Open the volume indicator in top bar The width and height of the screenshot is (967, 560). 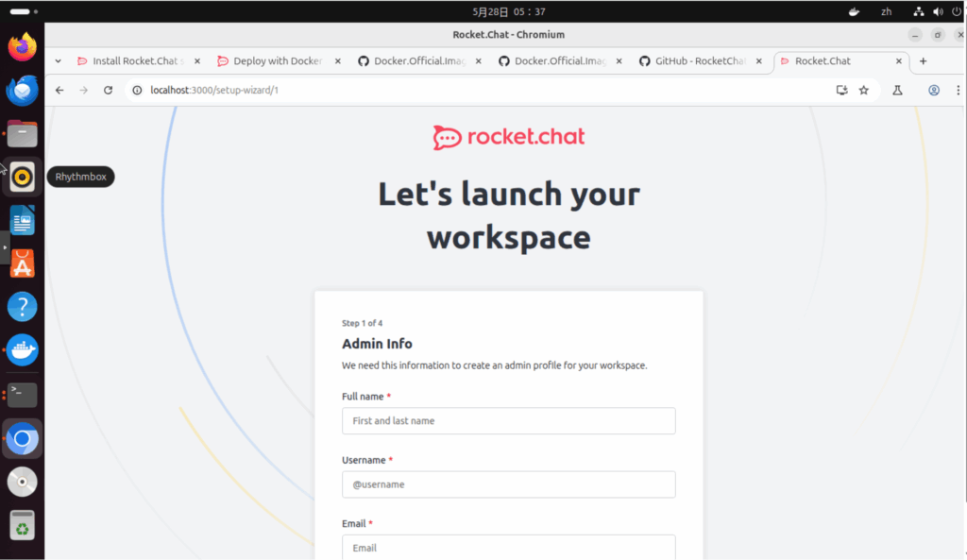pos(938,11)
